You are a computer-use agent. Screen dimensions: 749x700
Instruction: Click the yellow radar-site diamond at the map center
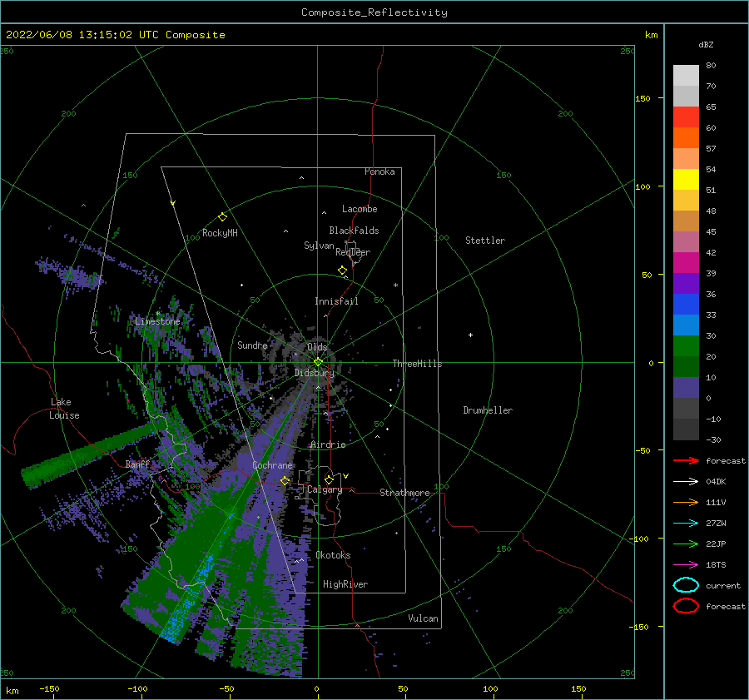click(x=318, y=362)
